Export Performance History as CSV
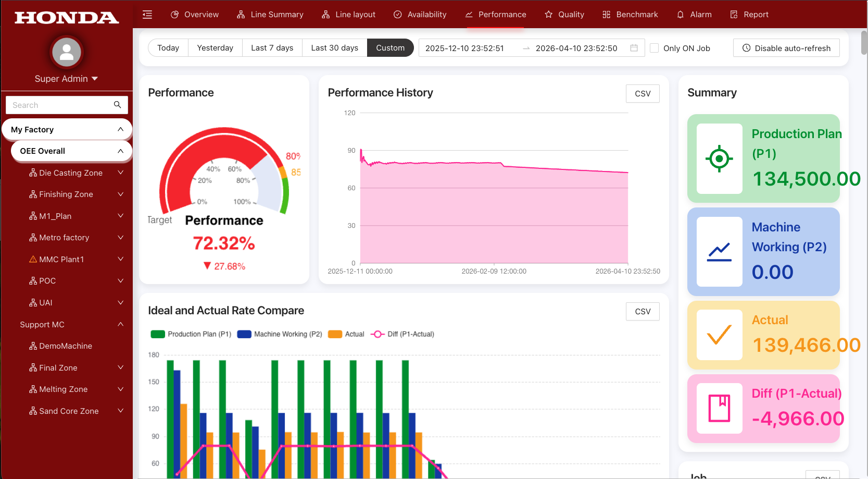Screen dimensions: 868x479 click(642, 94)
